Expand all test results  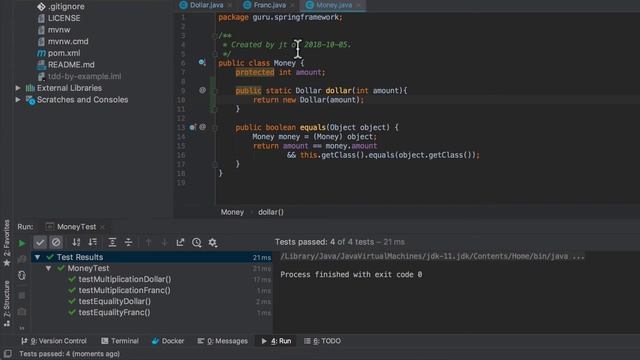tap(112, 242)
